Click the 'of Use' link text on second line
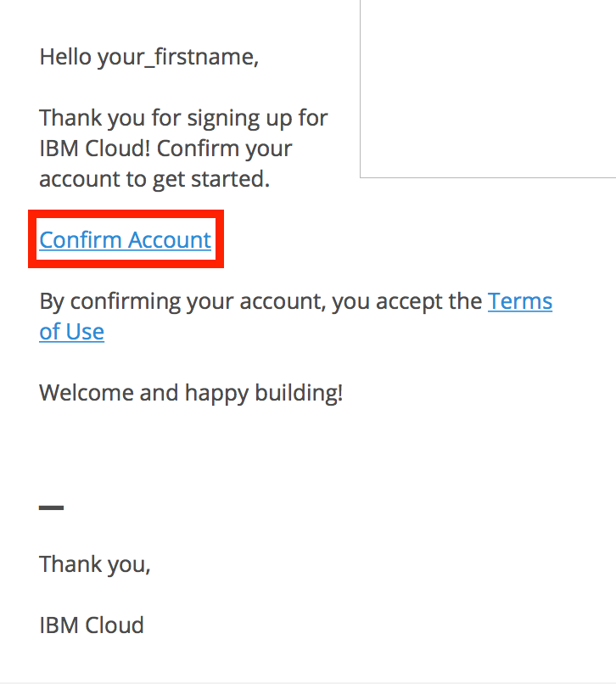Screen dimensions: 616x684 coord(71,332)
